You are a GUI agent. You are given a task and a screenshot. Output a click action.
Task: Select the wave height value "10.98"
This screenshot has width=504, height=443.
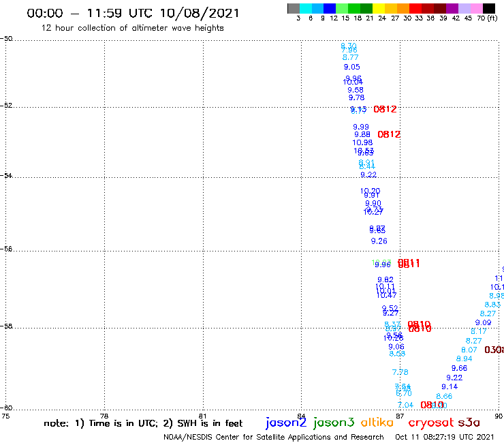[362, 142]
